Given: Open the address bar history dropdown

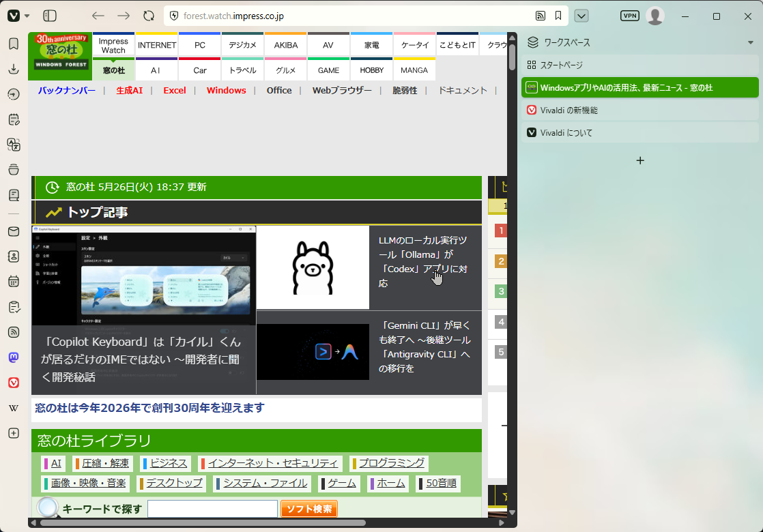Looking at the screenshot, I should 581,16.
